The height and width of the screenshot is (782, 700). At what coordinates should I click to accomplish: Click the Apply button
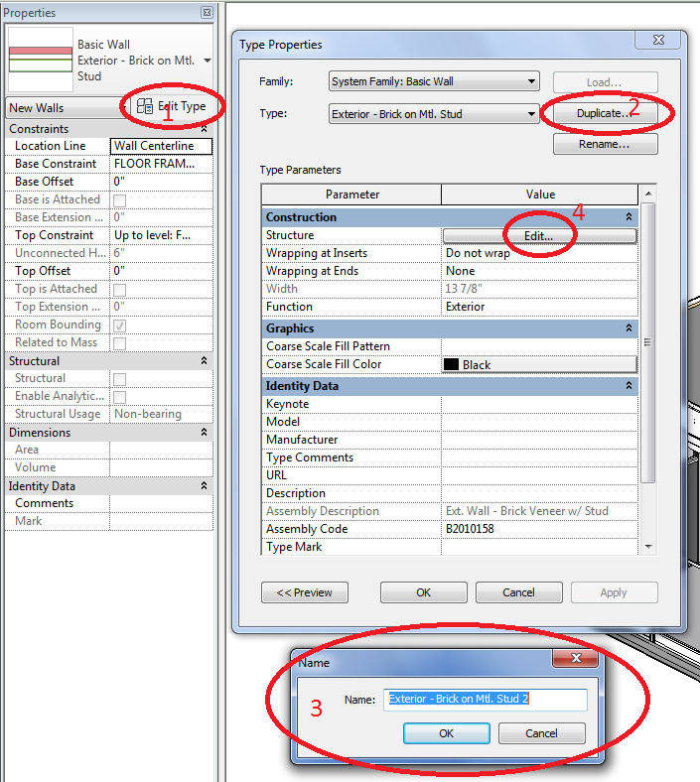click(x=615, y=592)
